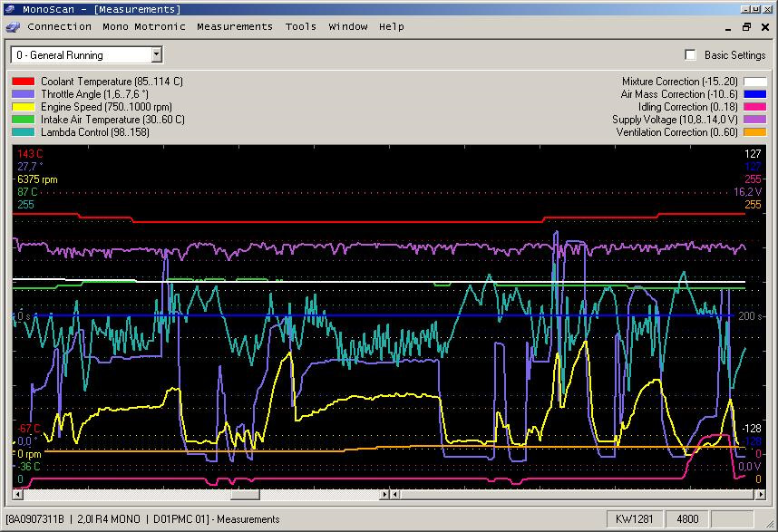Click the Throttle Angle legend label

point(95,93)
